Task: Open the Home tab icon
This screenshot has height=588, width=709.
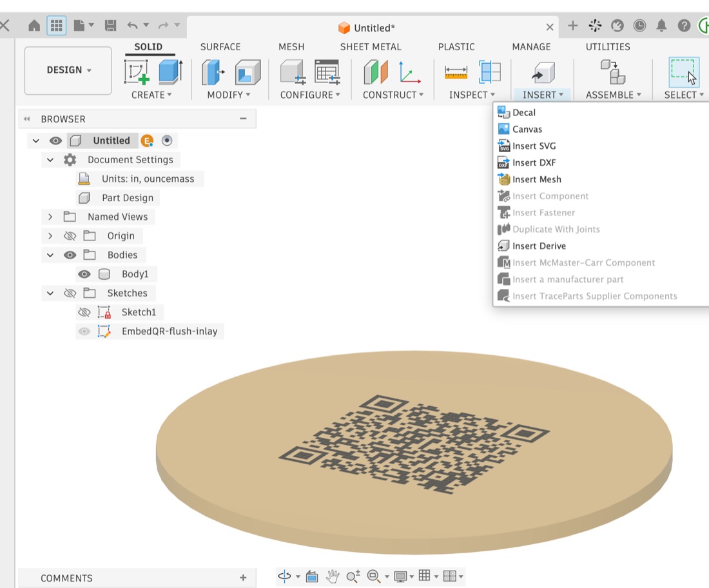Action: click(34, 25)
